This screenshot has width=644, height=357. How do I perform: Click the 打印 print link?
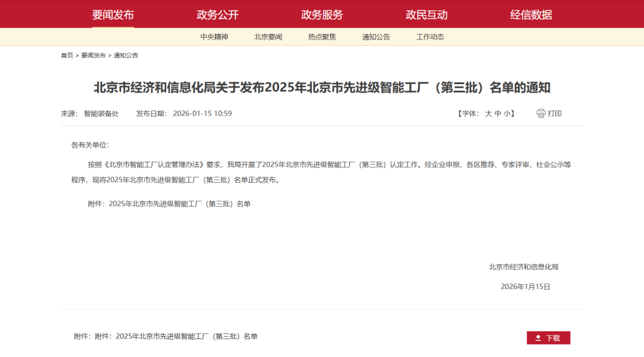tap(555, 113)
